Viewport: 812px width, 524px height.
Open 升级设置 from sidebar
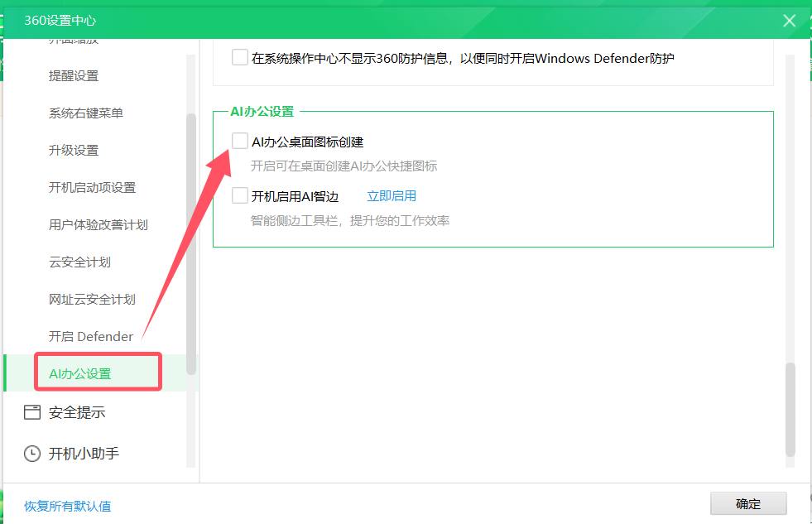pos(74,150)
